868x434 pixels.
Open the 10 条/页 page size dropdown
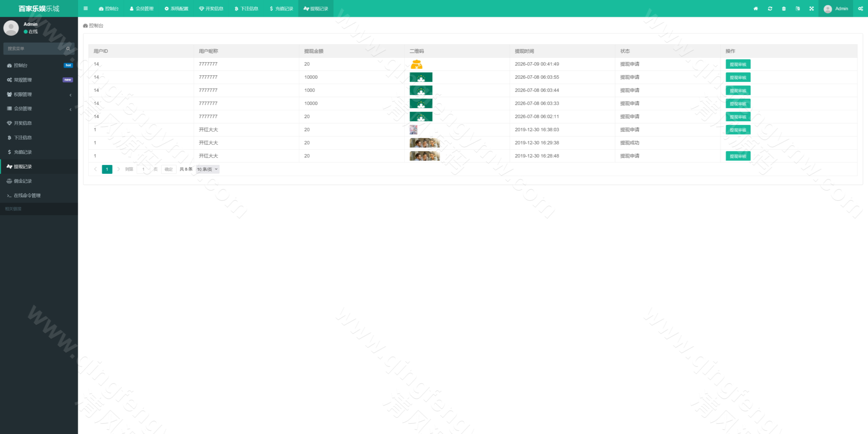tap(208, 169)
